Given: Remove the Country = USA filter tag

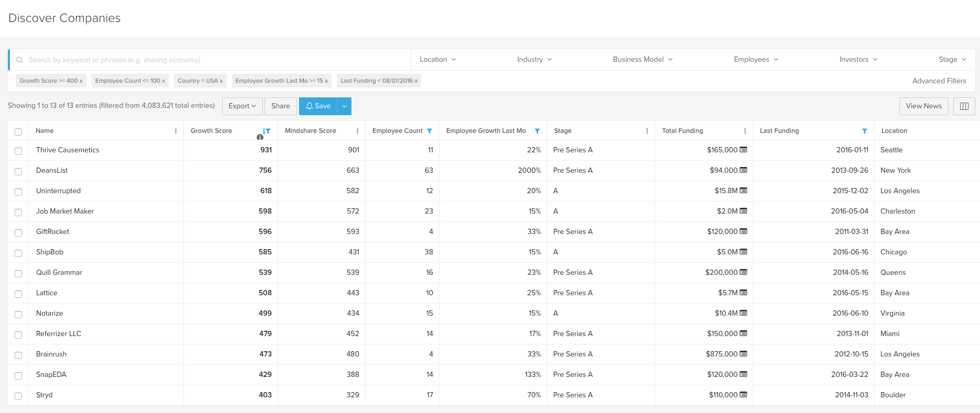Looking at the screenshot, I should (221, 81).
